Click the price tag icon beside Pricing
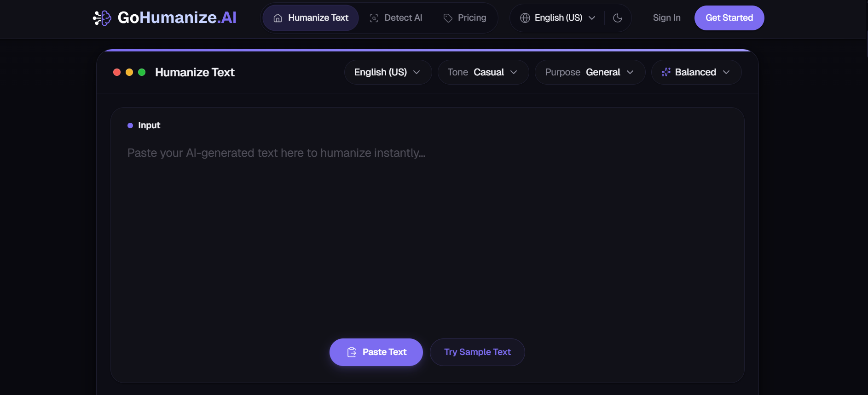The image size is (868, 395). pos(448,18)
